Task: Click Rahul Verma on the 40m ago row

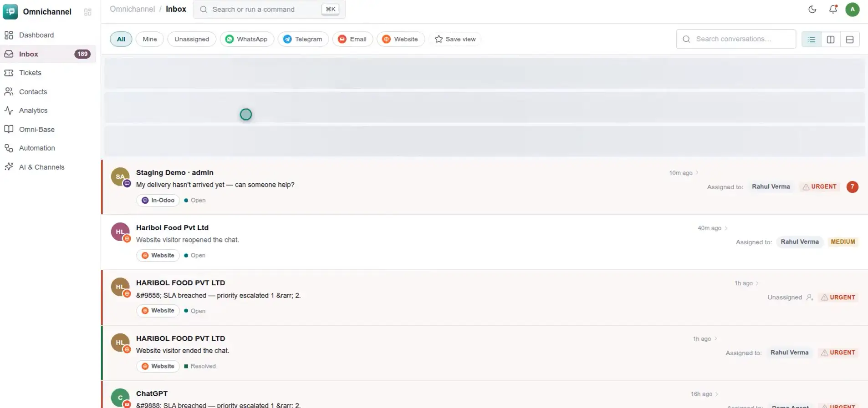Action: (x=800, y=242)
